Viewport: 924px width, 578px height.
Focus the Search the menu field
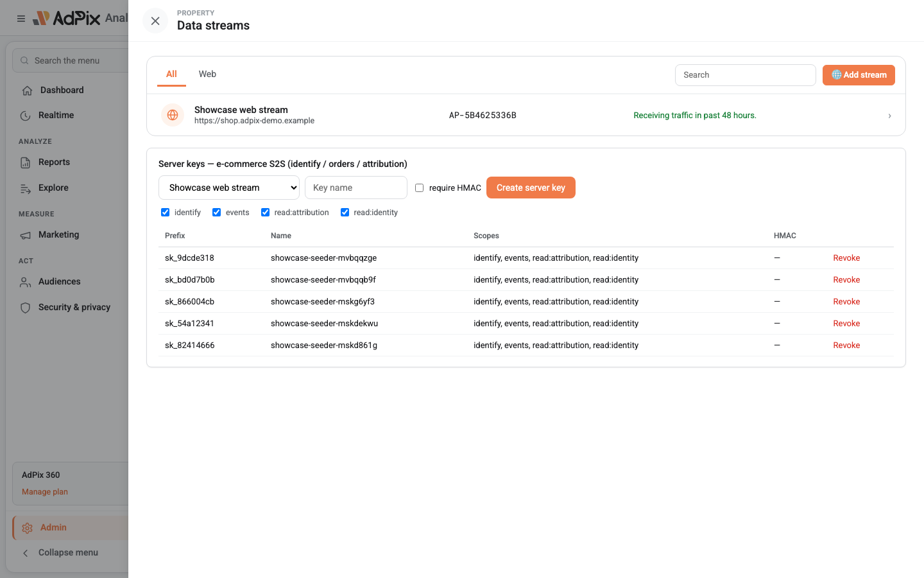click(71, 60)
